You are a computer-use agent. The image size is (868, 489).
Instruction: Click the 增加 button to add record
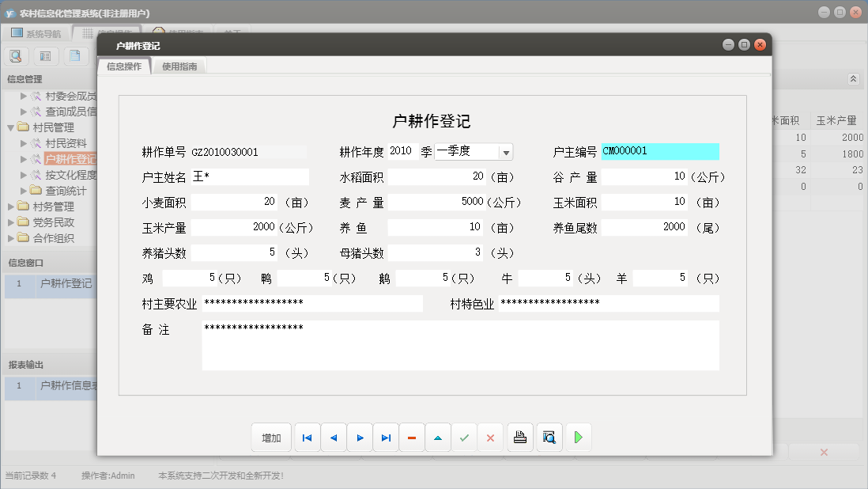pyautogui.click(x=271, y=437)
